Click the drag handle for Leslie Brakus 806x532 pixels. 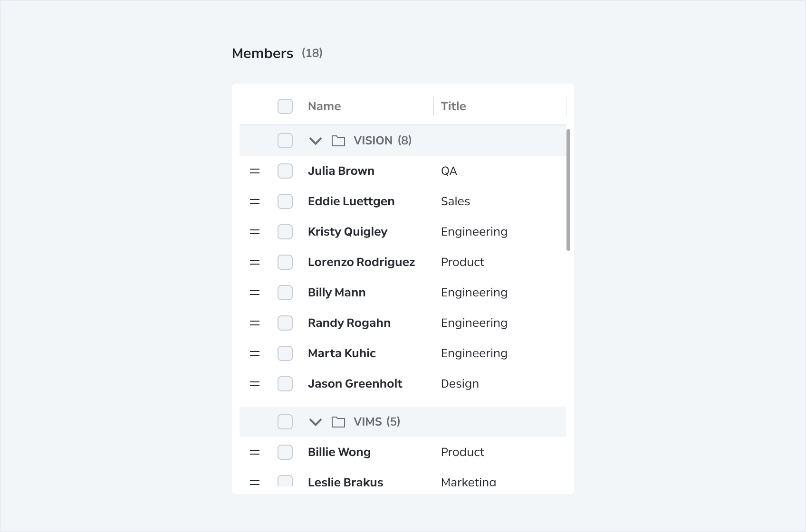pos(255,482)
